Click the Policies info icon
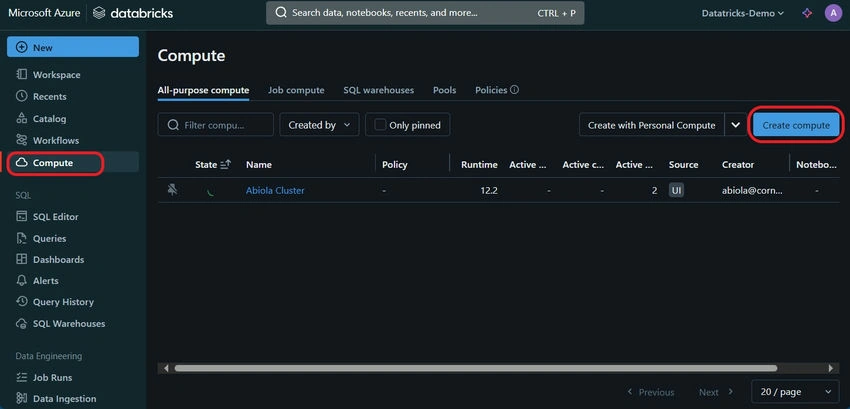Screen dimensions: 850x409 click(514, 90)
